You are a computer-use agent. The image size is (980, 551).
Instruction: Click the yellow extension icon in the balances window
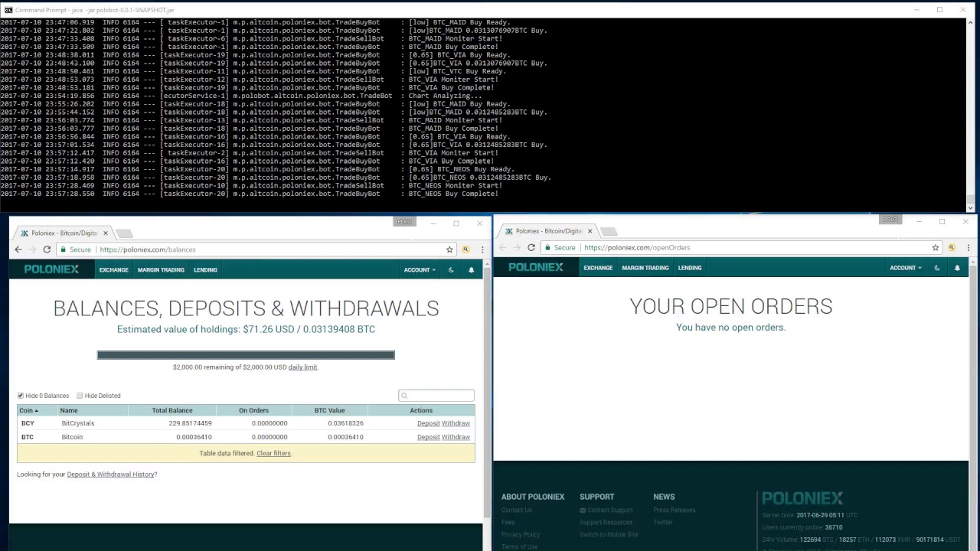pos(465,249)
